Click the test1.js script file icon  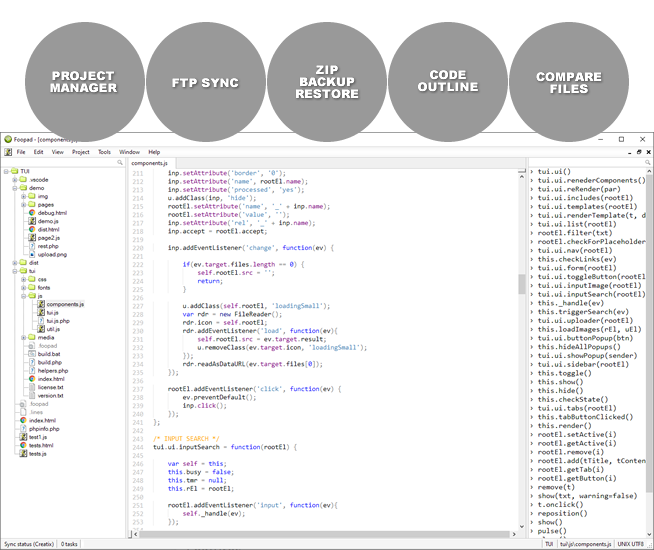[23, 437]
